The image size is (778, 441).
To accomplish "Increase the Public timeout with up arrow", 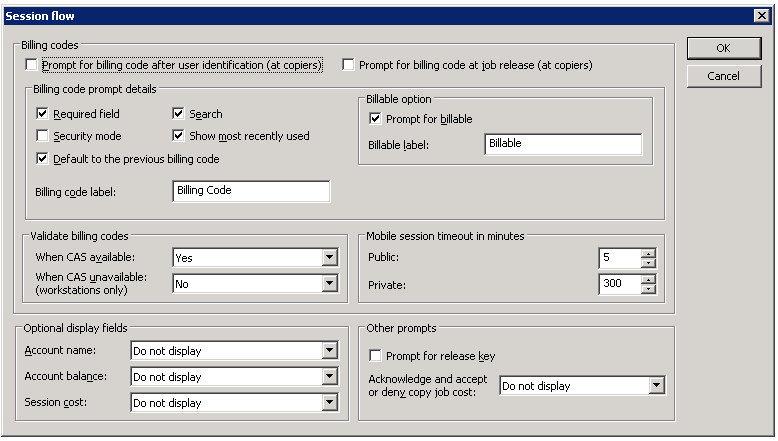I will (649, 253).
